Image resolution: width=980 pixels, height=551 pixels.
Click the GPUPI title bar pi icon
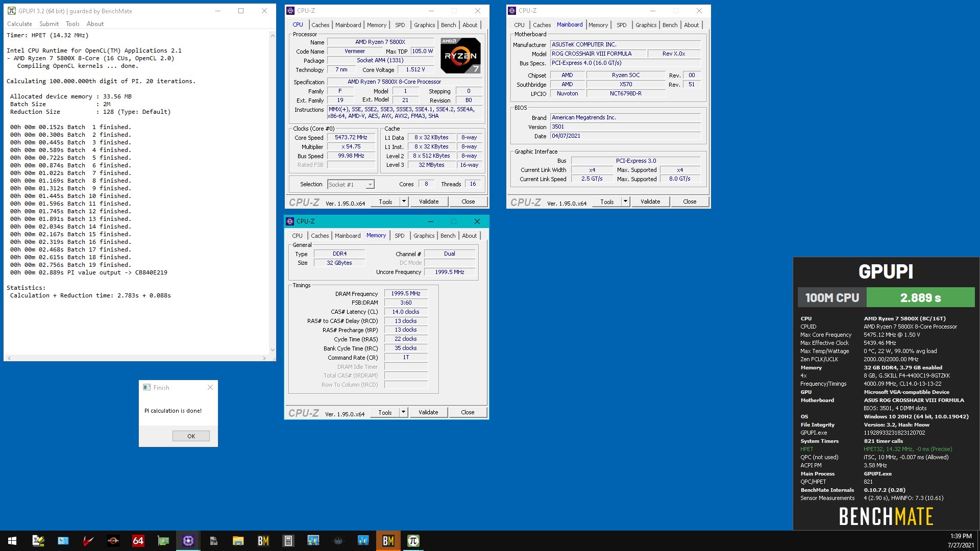tap(11, 11)
